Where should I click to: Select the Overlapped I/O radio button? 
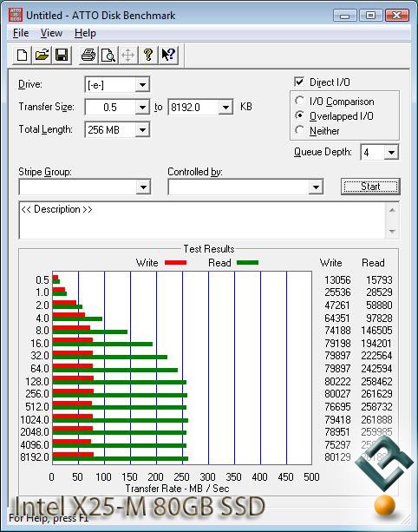[299, 115]
